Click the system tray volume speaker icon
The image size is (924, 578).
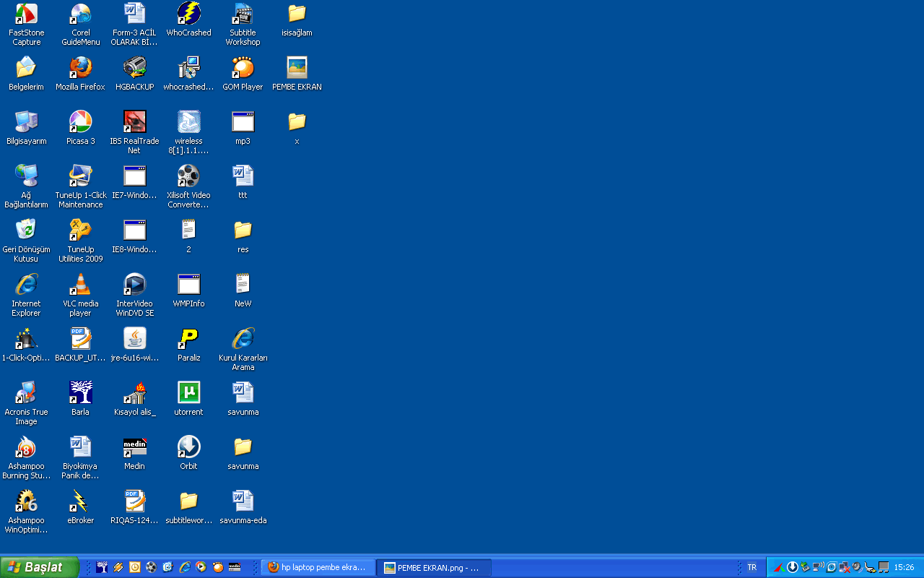(857, 567)
